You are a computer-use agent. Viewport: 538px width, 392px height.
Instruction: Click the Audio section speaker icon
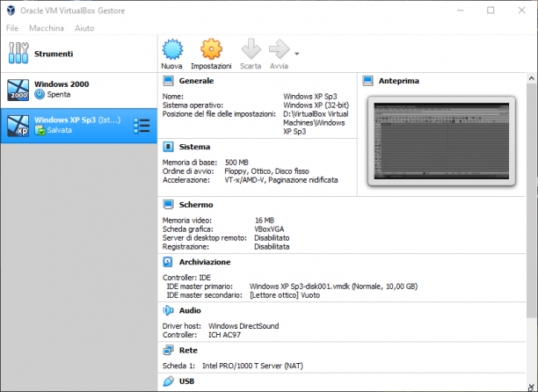click(168, 310)
